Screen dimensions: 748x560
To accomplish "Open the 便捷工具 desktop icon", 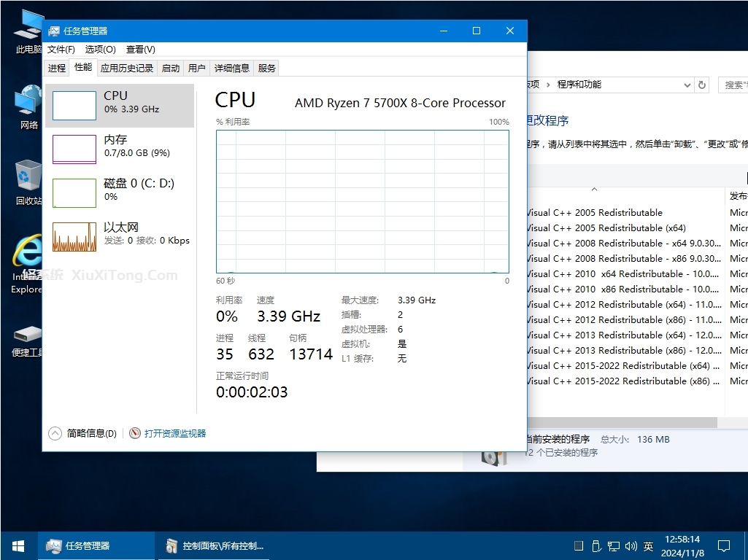I will pos(27,341).
